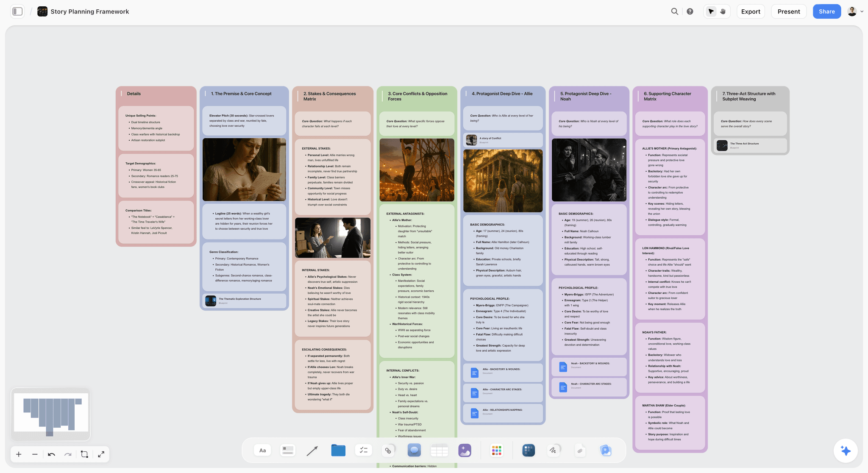Open the search magnifier
The width and height of the screenshot is (868, 473).
(674, 11)
